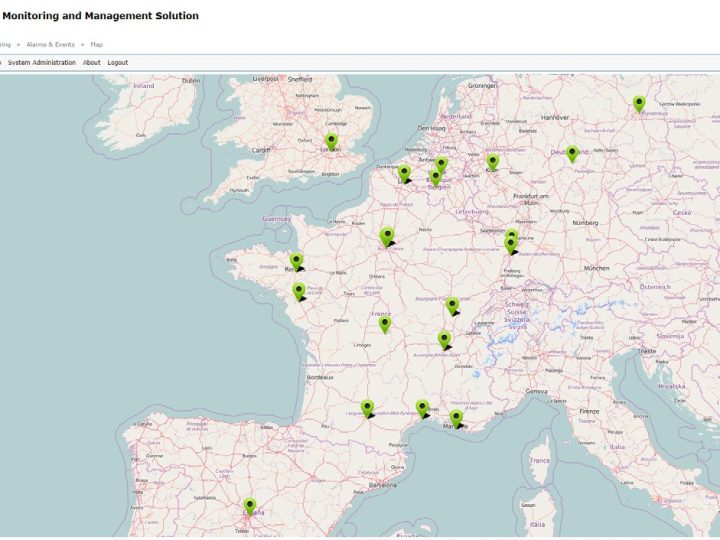Click the marker near Nantes on the coast
Image resolution: width=720 pixels, height=540 pixels.
coord(299,292)
